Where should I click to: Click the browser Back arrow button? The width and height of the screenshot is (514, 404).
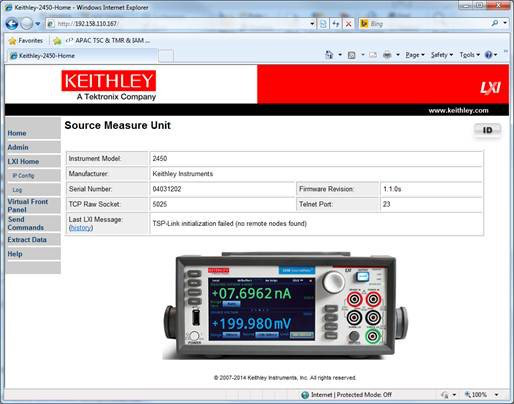(12, 24)
